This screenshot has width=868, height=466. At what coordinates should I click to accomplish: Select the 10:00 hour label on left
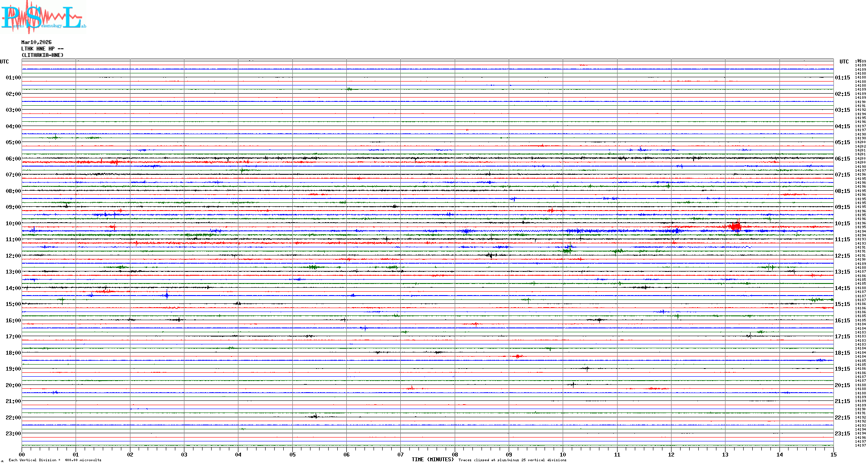coord(13,224)
